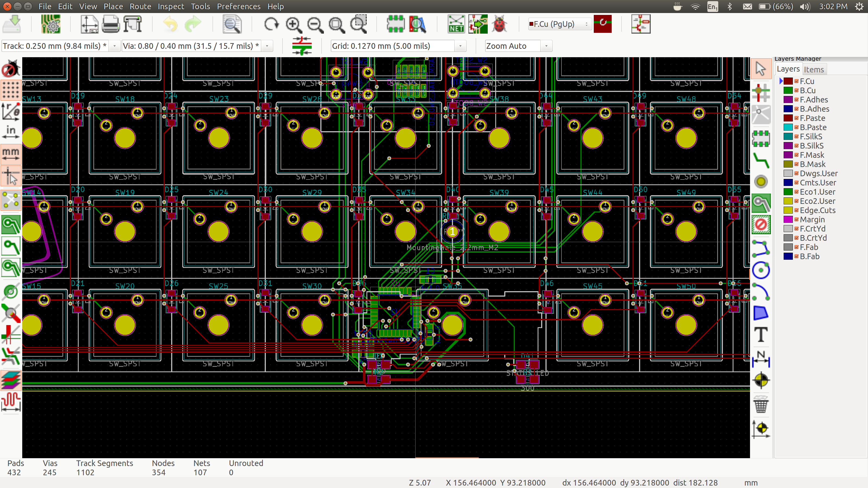The image size is (868, 488).
Task: Click the Zoom out icon
Action: pos(315,25)
